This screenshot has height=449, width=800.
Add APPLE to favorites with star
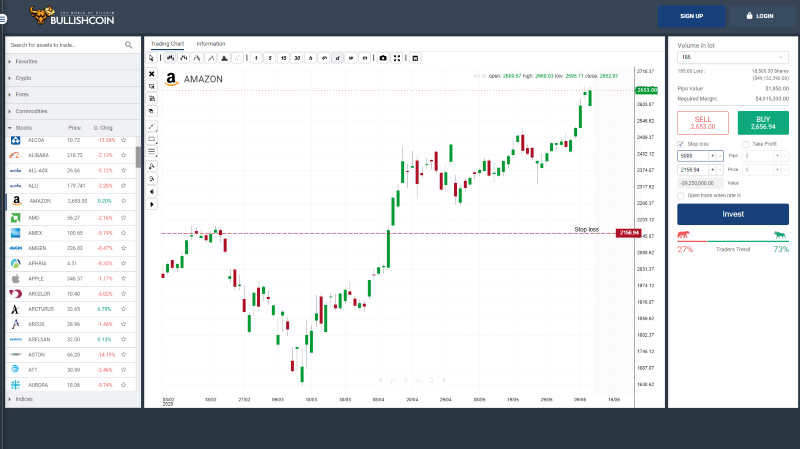pos(123,279)
